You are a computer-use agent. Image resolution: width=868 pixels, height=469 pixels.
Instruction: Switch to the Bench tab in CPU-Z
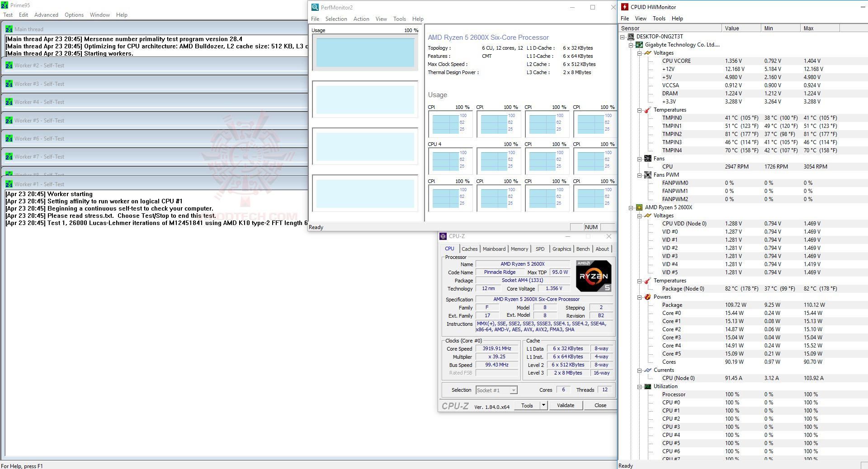tap(583, 249)
